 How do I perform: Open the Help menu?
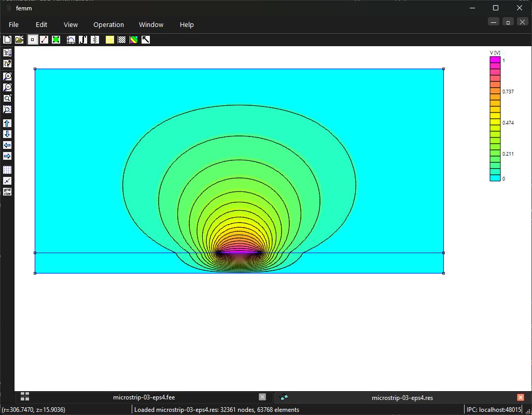click(x=187, y=25)
